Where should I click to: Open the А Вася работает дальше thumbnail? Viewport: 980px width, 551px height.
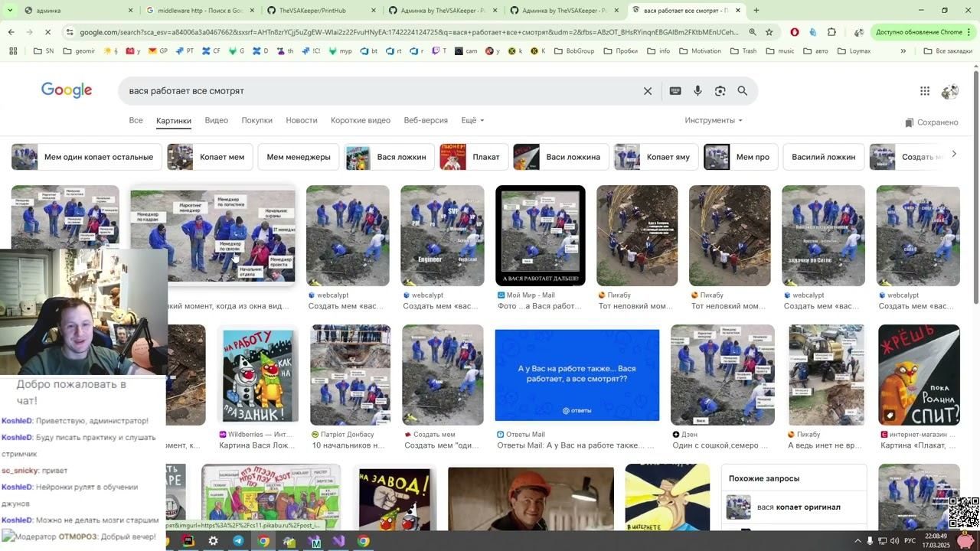pos(541,236)
